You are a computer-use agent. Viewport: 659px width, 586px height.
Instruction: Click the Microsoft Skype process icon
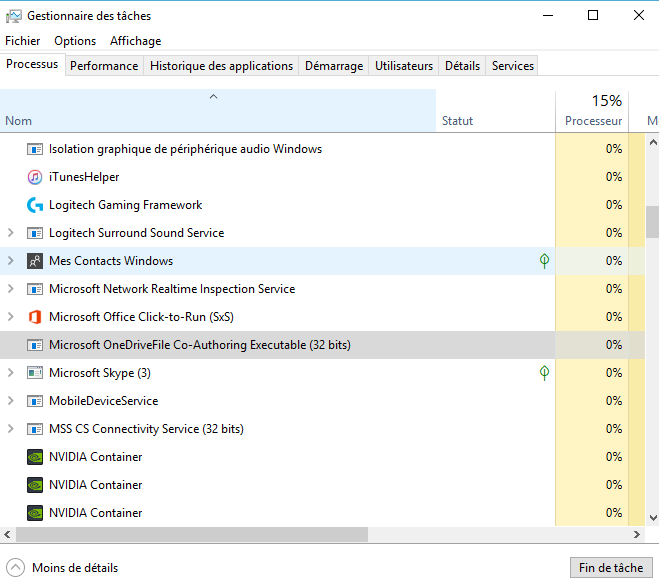tap(35, 373)
